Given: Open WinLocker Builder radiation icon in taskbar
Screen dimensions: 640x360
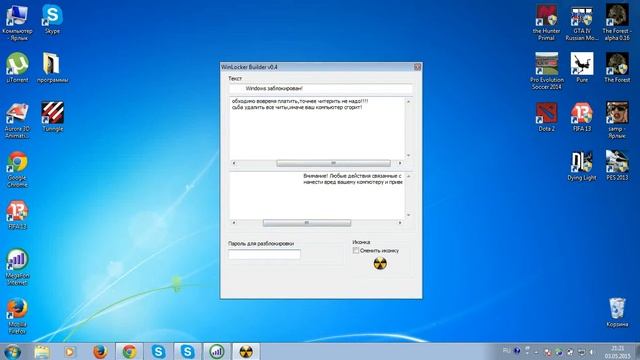Looking at the screenshot, I should (246, 351).
